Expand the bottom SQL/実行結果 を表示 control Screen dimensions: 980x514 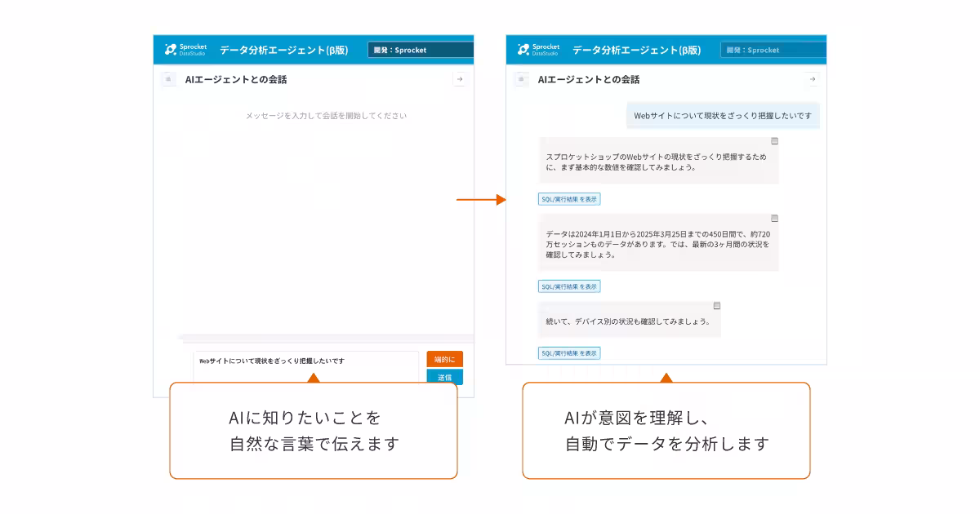[x=568, y=352]
